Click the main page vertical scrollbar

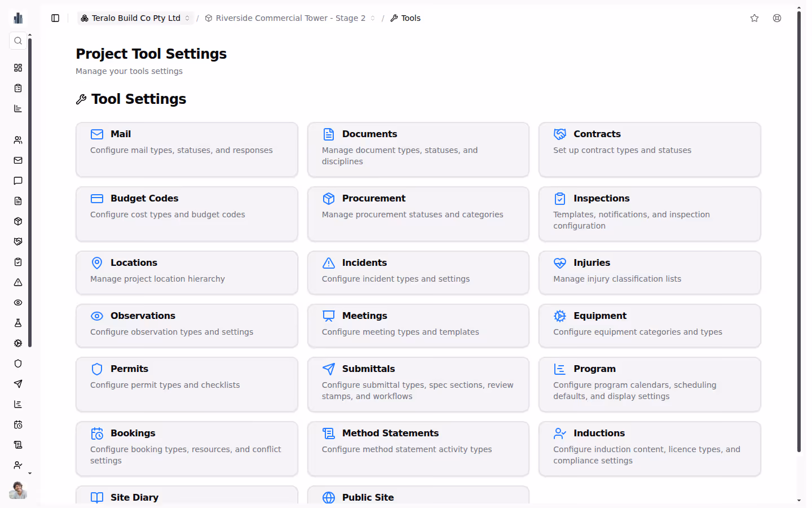click(x=799, y=231)
